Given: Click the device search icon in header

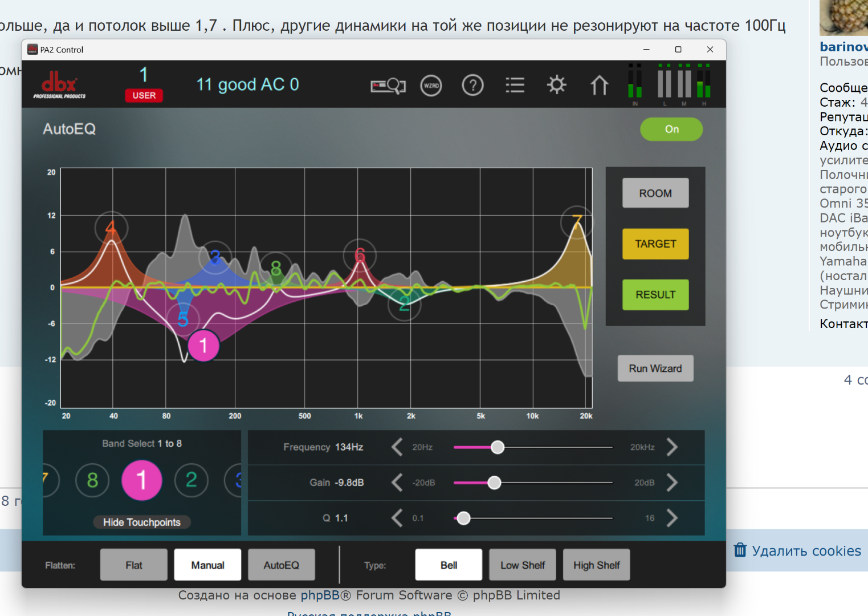Looking at the screenshot, I should pos(388,86).
